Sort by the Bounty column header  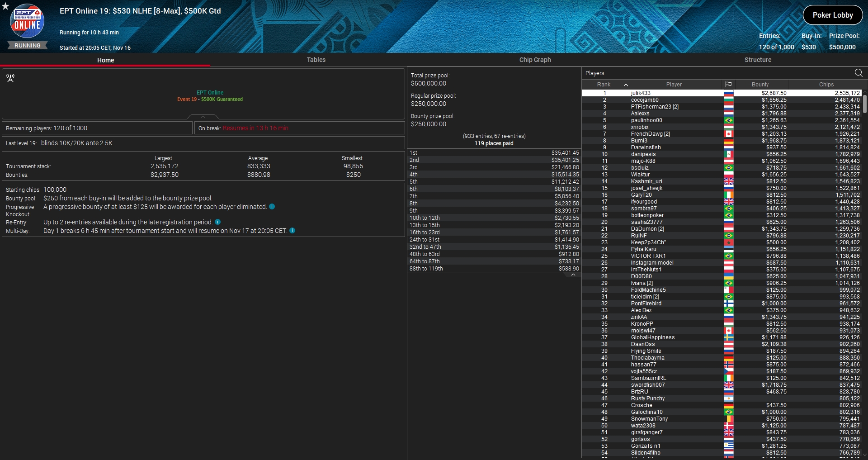tap(760, 85)
